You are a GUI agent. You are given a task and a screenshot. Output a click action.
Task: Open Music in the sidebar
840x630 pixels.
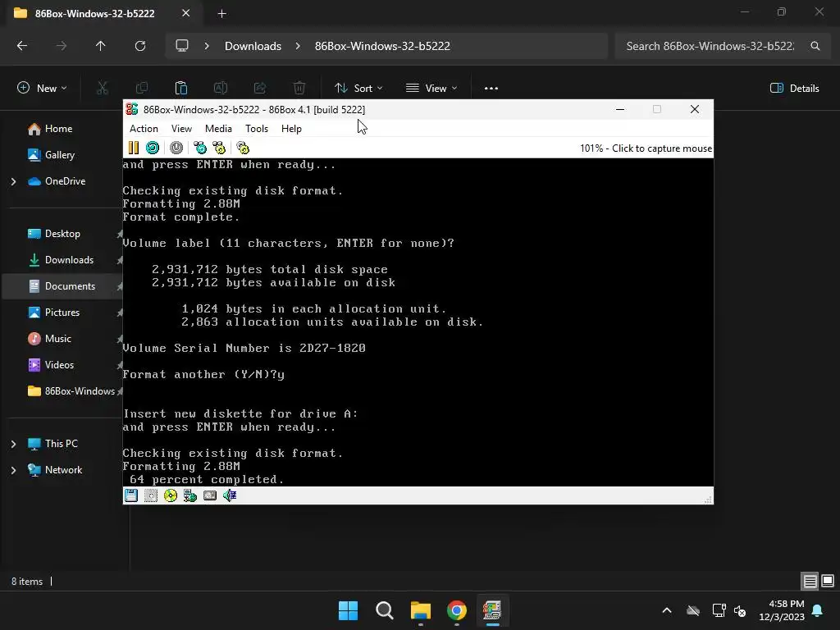58,339
